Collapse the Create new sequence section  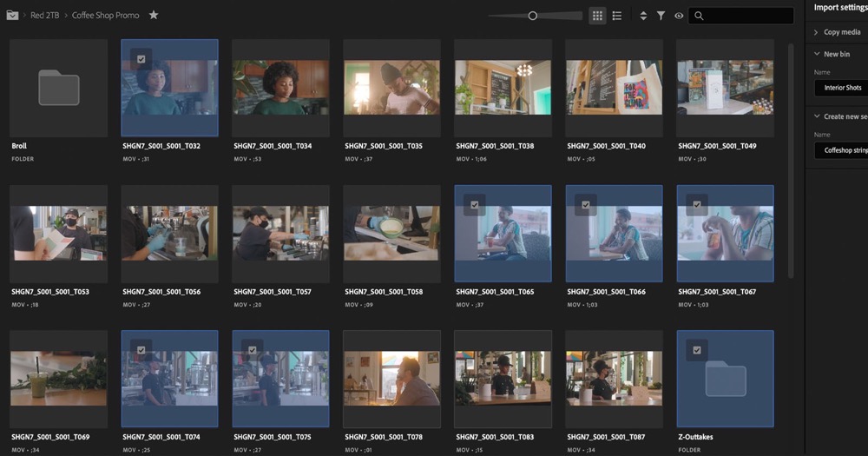[x=817, y=116]
